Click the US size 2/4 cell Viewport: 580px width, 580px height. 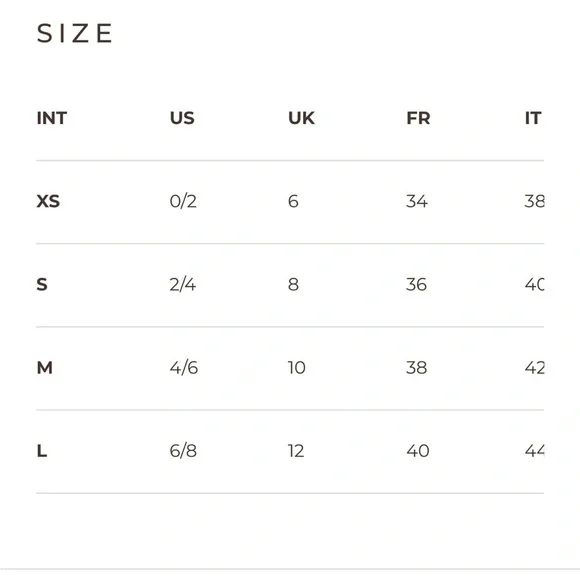tap(183, 285)
